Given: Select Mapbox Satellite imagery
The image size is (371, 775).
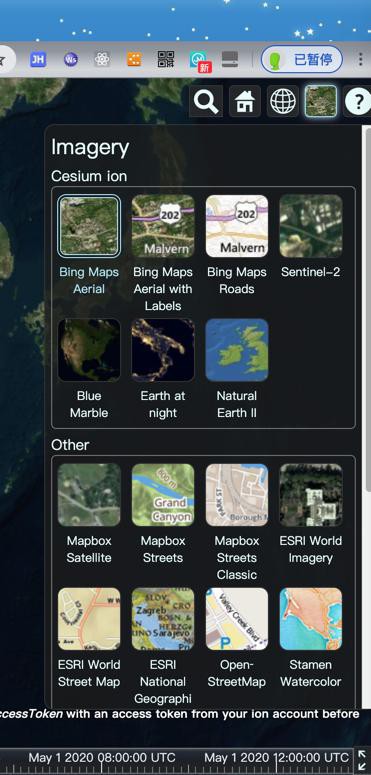Looking at the screenshot, I should pos(89,495).
